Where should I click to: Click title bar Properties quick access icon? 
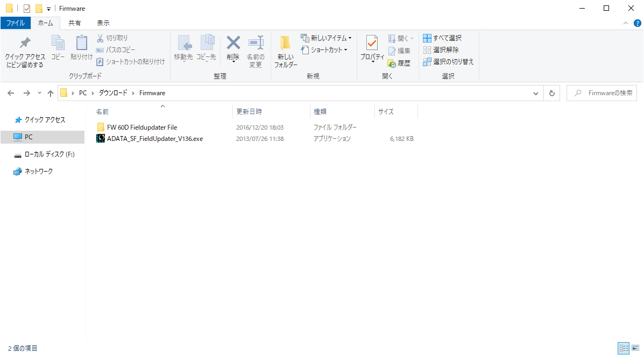tap(27, 9)
